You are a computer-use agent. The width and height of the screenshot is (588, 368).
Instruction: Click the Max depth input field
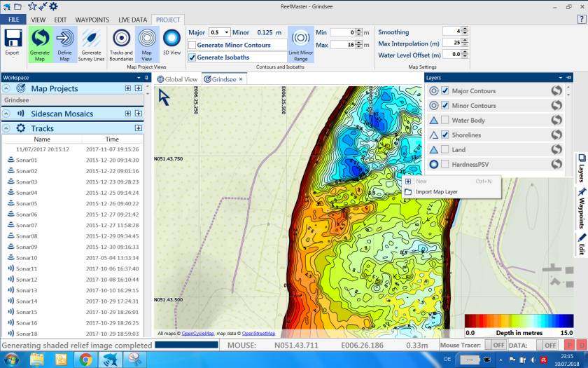(x=343, y=44)
